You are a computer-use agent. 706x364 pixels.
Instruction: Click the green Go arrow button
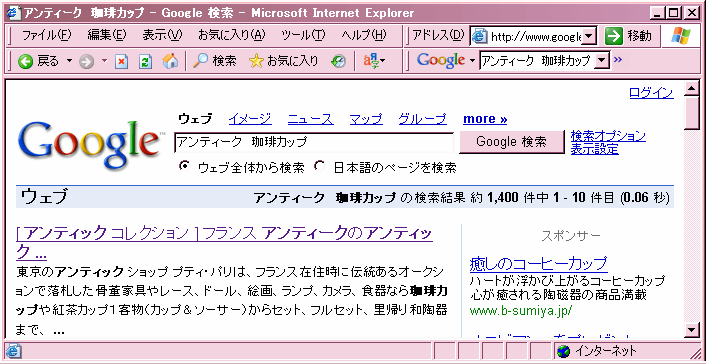[x=613, y=36]
